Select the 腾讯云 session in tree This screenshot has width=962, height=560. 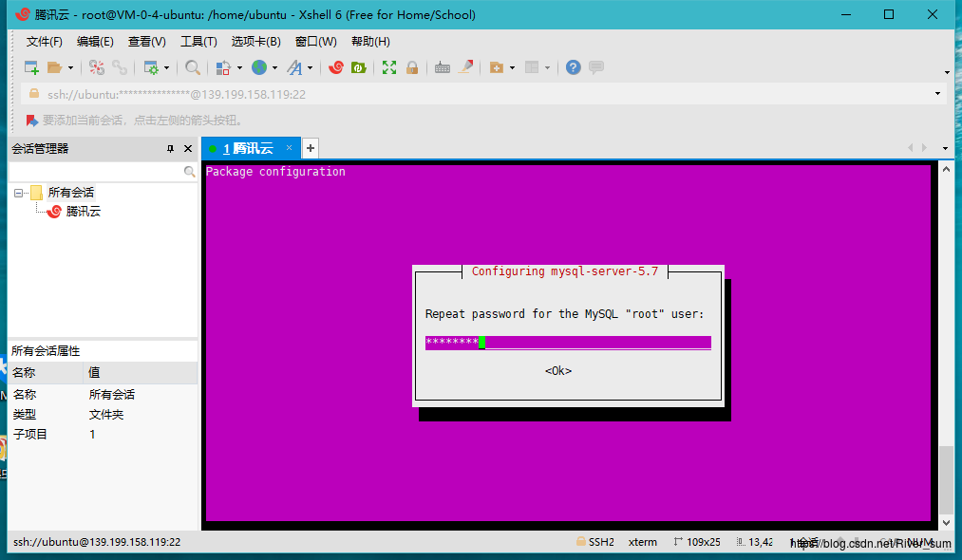(x=83, y=212)
